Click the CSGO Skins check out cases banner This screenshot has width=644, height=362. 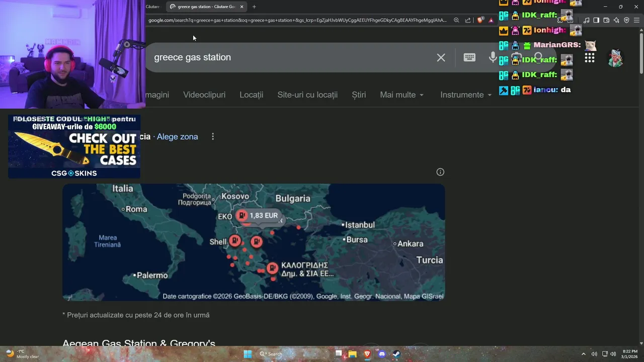pyautogui.click(x=74, y=146)
